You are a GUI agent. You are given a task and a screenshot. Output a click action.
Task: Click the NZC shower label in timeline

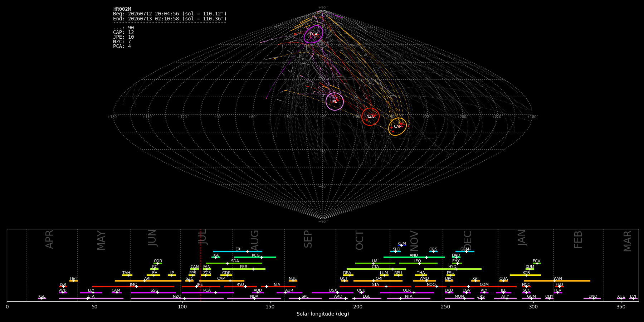(177, 297)
